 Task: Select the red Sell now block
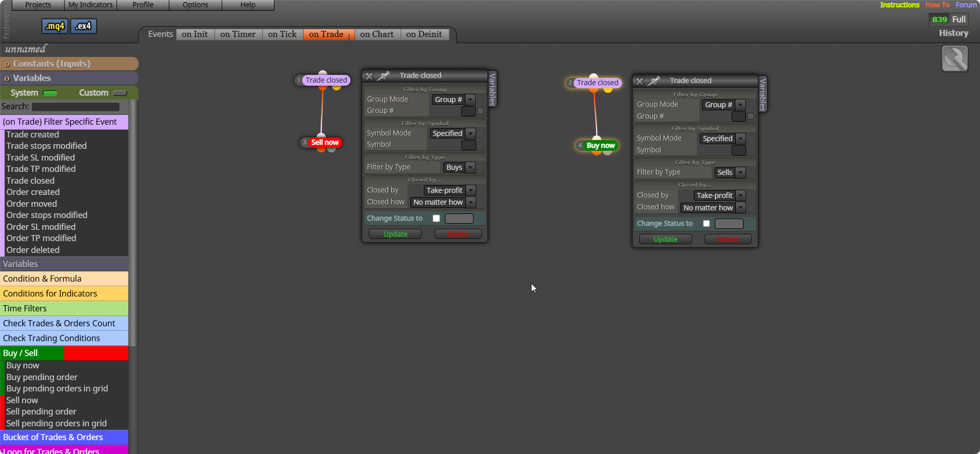324,143
